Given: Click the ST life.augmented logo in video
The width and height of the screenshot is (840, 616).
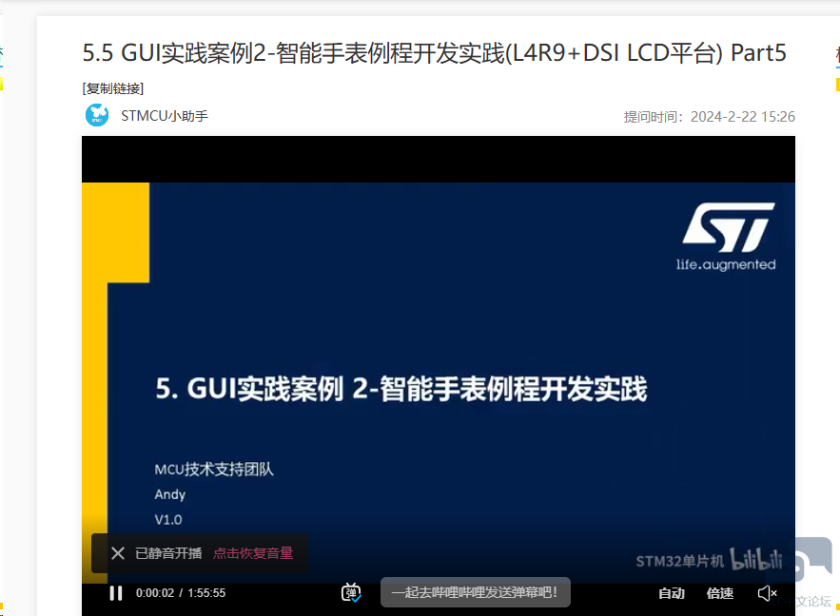Looking at the screenshot, I should click(727, 236).
